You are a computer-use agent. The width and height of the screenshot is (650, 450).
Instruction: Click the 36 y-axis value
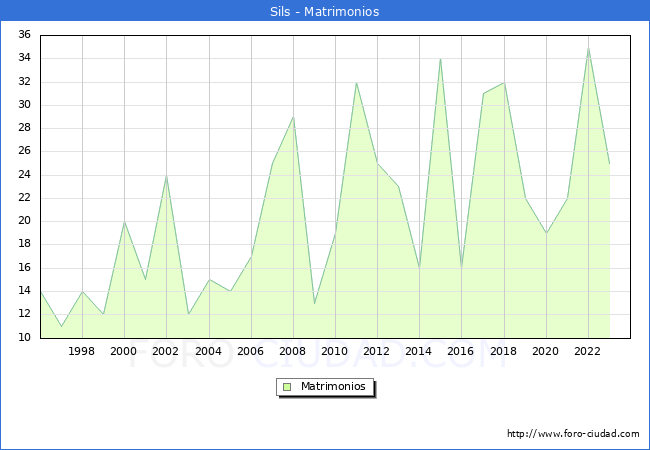point(24,34)
